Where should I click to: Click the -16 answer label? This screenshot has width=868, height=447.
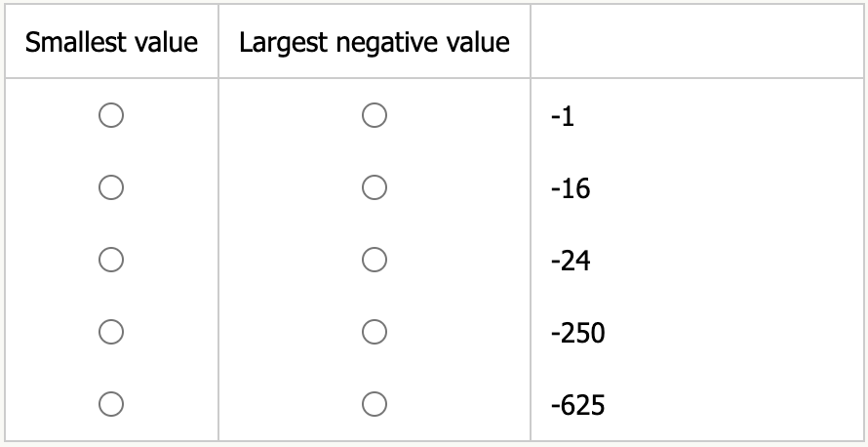pyautogui.click(x=570, y=188)
